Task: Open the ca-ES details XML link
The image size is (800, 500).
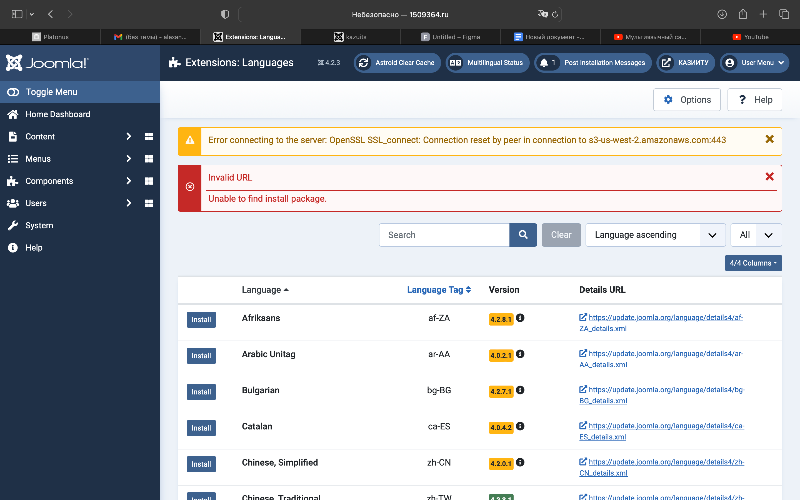Action: point(661,431)
